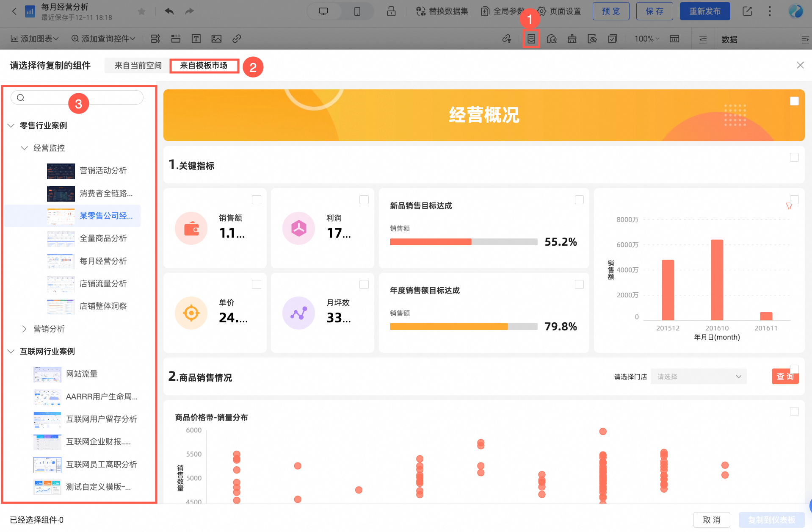
Task: Select the 店铺流量分析 template
Action: pos(87,283)
